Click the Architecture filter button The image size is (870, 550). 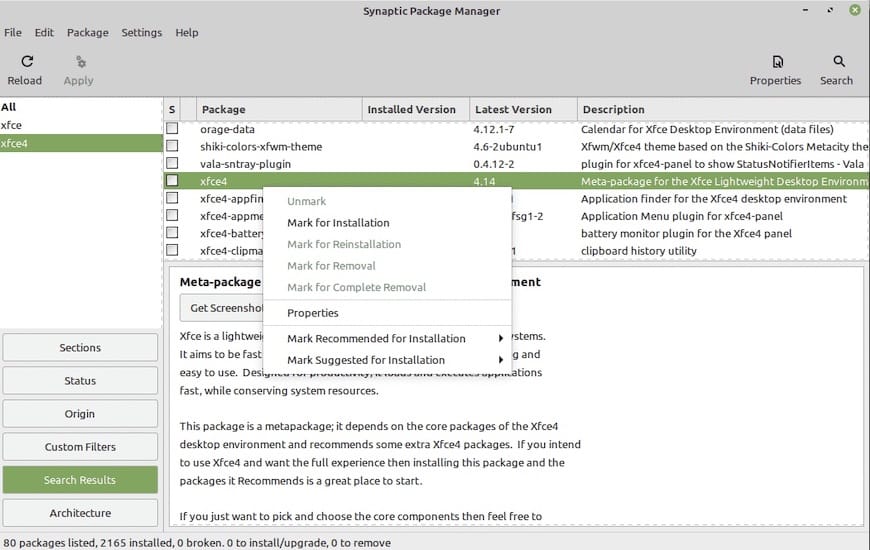80,513
